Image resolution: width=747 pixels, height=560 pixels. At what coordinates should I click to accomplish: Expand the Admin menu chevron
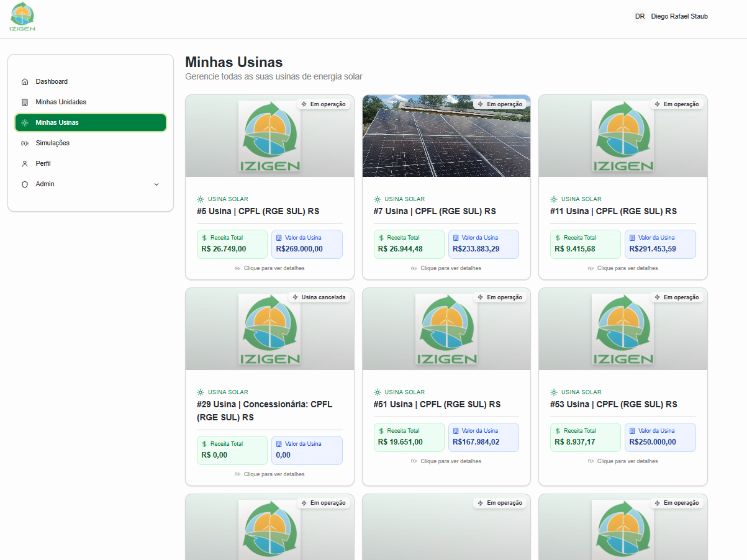[x=156, y=184]
